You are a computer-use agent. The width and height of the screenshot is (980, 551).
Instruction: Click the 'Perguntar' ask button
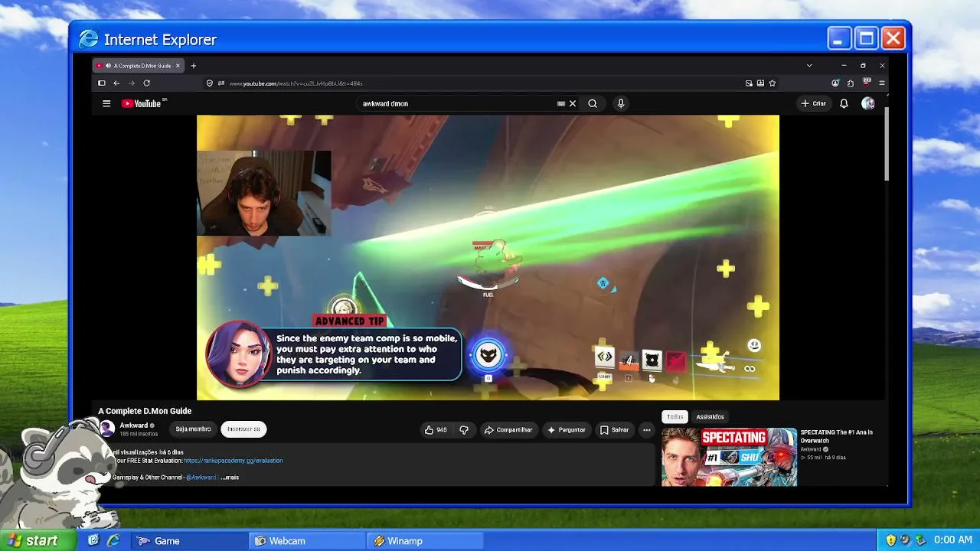567,430
